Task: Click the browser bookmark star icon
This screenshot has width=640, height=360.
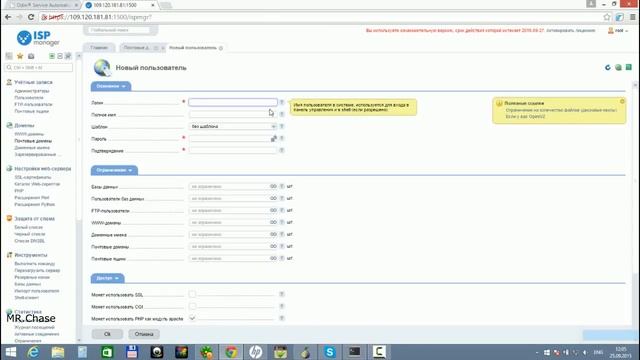Action: [x=607, y=17]
